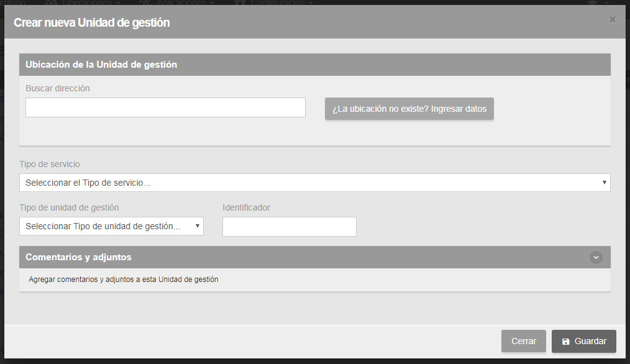Viewport: 630px width, 364px height.
Task: Click the Agregar comentarios y adjuntos text
Action: tap(124, 280)
